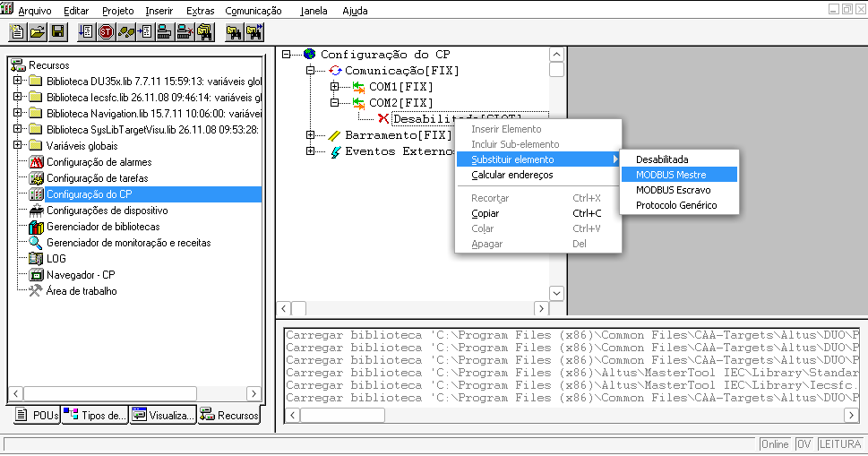
Task: Open the Janela menu
Action: pyautogui.click(x=314, y=11)
